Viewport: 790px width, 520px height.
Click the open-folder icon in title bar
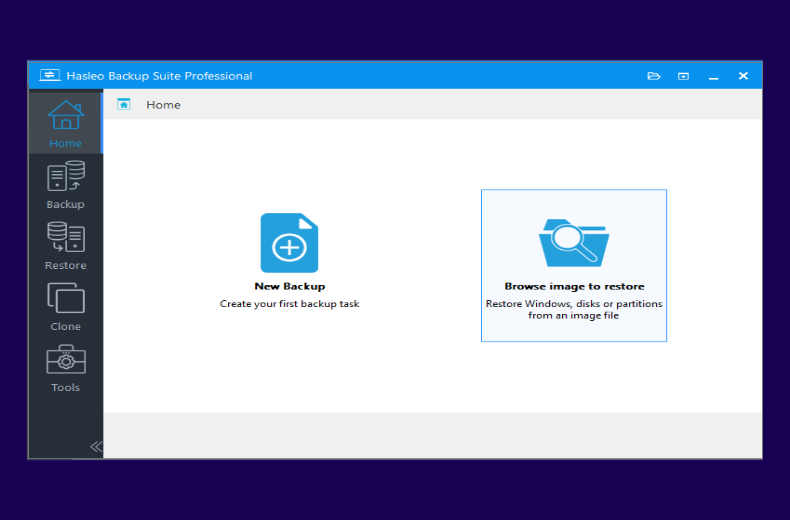pyautogui.click(x=653, y=76)
